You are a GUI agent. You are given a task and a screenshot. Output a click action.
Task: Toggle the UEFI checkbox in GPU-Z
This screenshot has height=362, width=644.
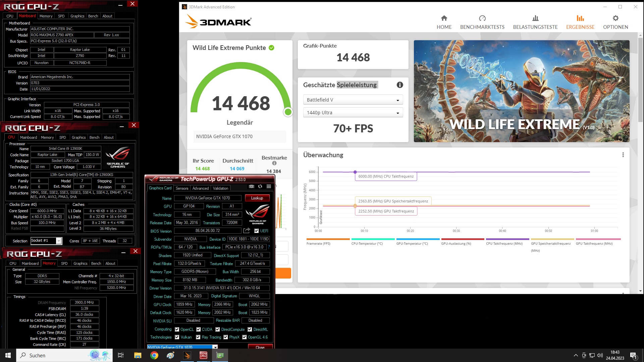[x=257, y=231]
